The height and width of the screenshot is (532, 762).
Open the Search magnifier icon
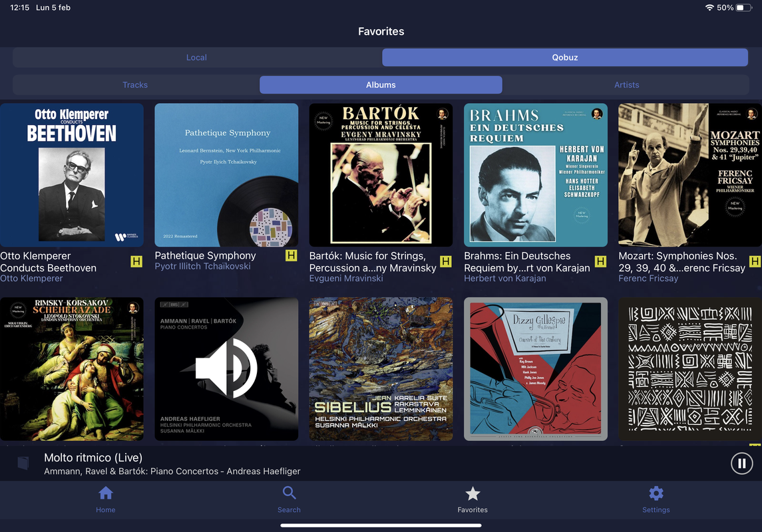[289, 493]
